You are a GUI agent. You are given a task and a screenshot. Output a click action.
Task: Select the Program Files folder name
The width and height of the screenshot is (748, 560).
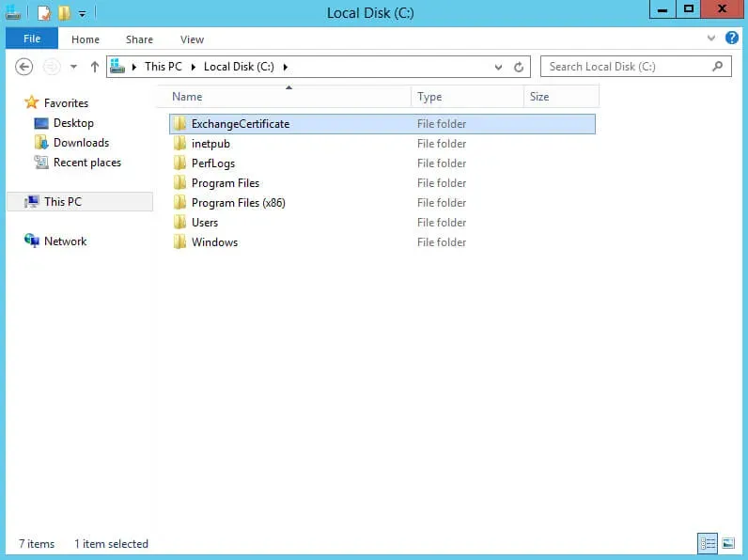pyautogui.click(x=226, y=183)
